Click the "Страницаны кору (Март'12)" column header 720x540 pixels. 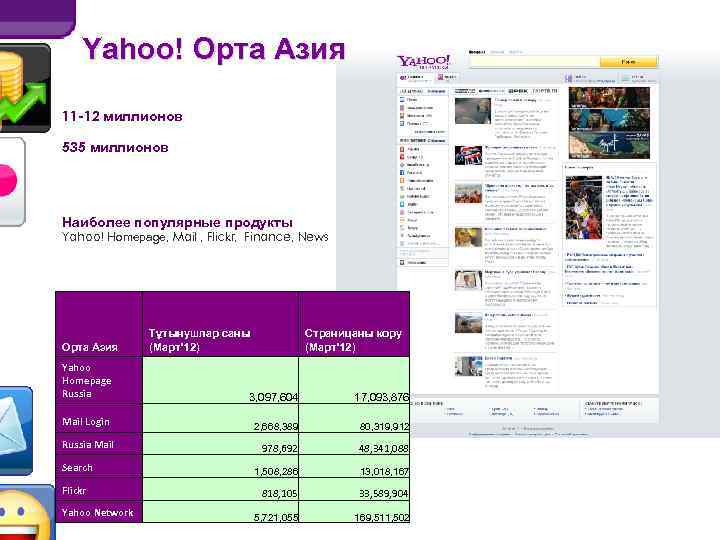(354, 324)
